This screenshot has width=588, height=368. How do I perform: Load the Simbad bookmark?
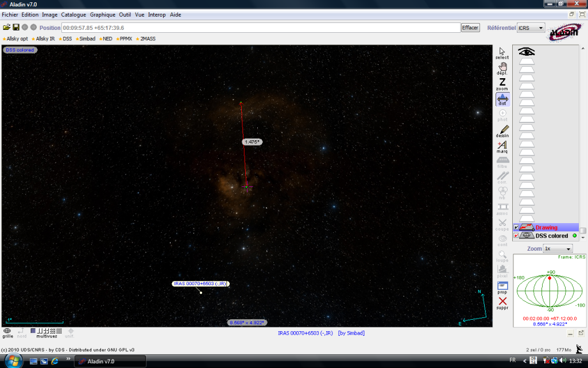(x=86, y=39)
